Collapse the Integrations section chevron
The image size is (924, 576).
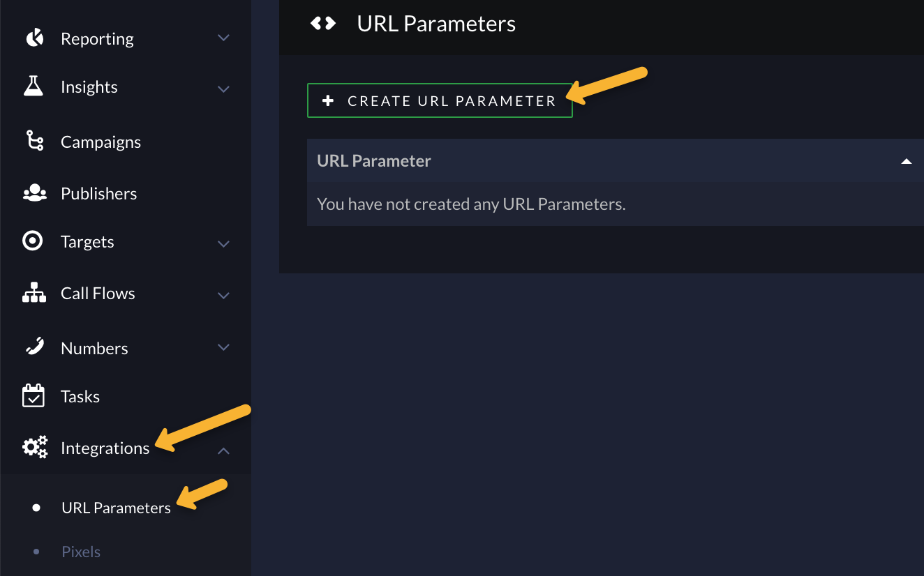click(x=223, y=450)
